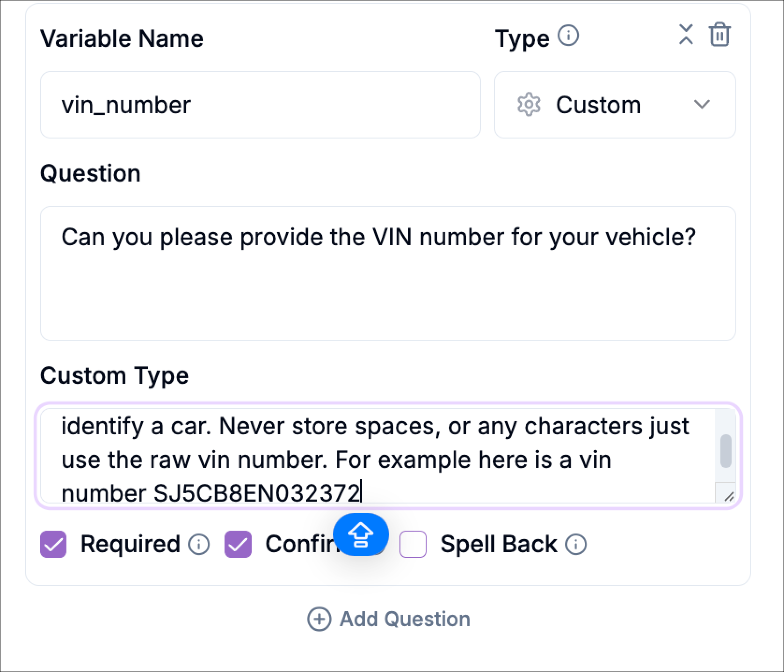Click the Custom Type section label
Viewport: 784px width, 672px height.
click(x=115, y=375)
